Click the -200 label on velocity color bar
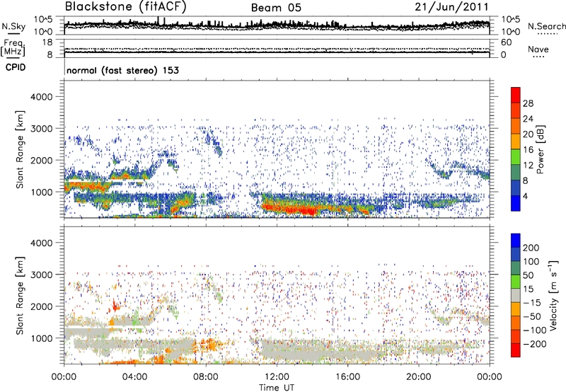 tap(535, 344)
